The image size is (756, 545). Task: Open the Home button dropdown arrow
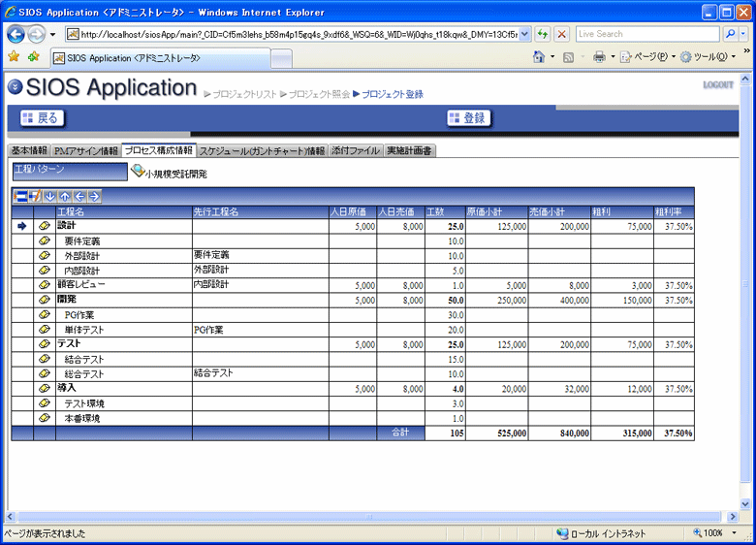[x=552, y=57]
